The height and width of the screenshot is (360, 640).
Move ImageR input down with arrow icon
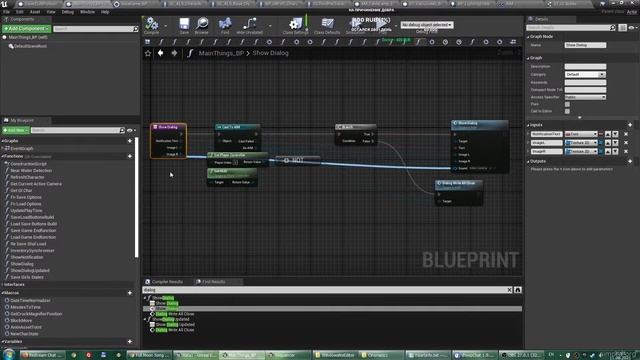pyautogui.click(x=615, y=151)
